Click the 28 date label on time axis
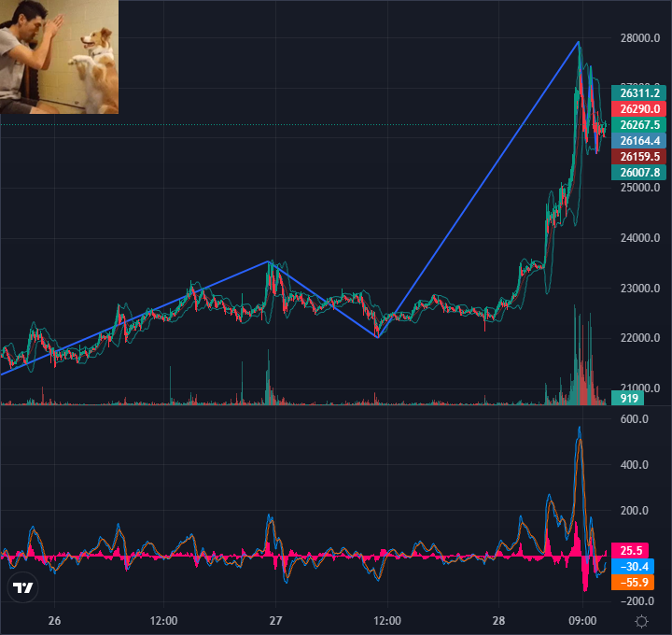This screenshot has width=672, height=635. click(x=498, y=620)
